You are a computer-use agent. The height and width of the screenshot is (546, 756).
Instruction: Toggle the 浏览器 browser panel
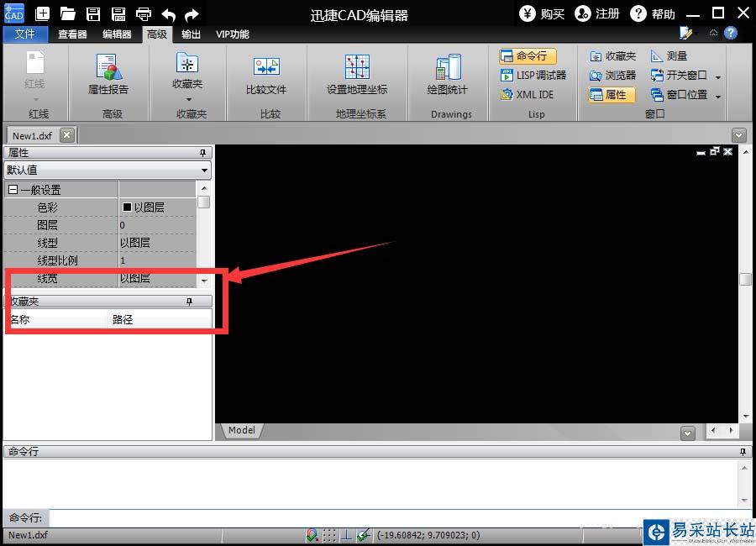pyautogui.click(x=613, y=76)
